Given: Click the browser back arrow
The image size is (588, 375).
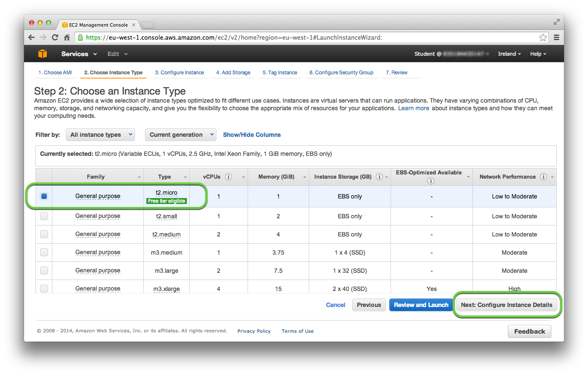Looking at the screenshot, I should coord(31,38).
